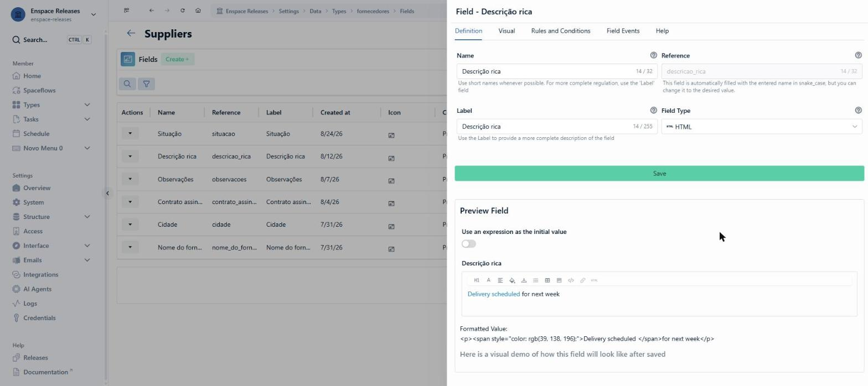Open Integrations in the sidebar

(40, 274)
